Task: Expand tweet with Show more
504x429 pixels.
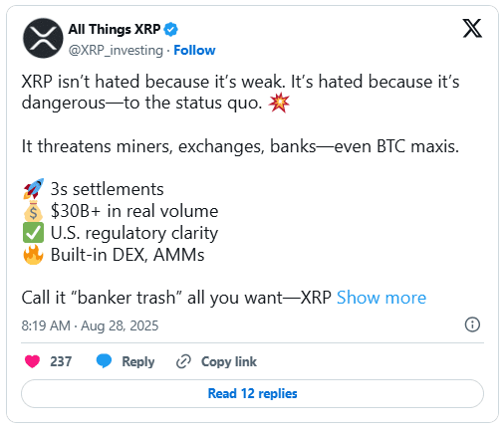Action: (x=381, y=298)
